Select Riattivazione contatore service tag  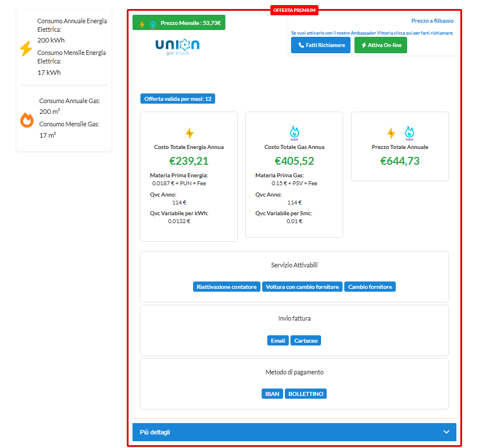pos(226,287)
